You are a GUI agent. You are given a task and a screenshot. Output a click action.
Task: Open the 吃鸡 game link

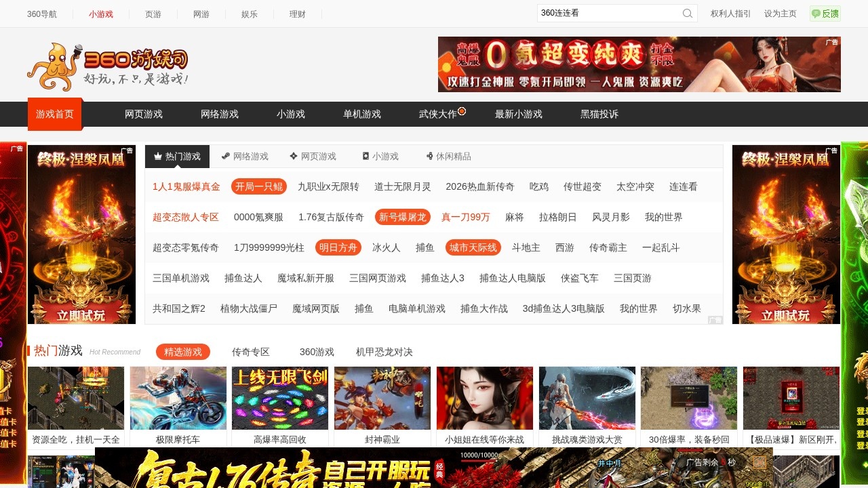[539, 186]
